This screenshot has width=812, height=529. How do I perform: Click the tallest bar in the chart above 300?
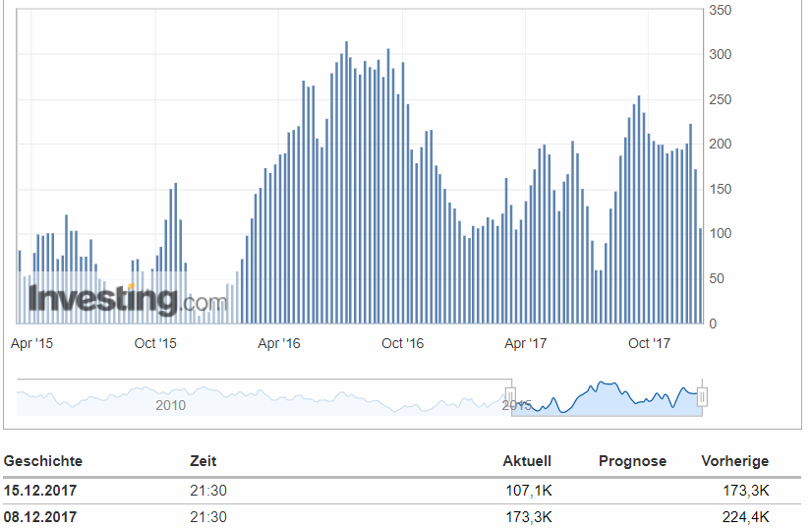pos(346,182)
